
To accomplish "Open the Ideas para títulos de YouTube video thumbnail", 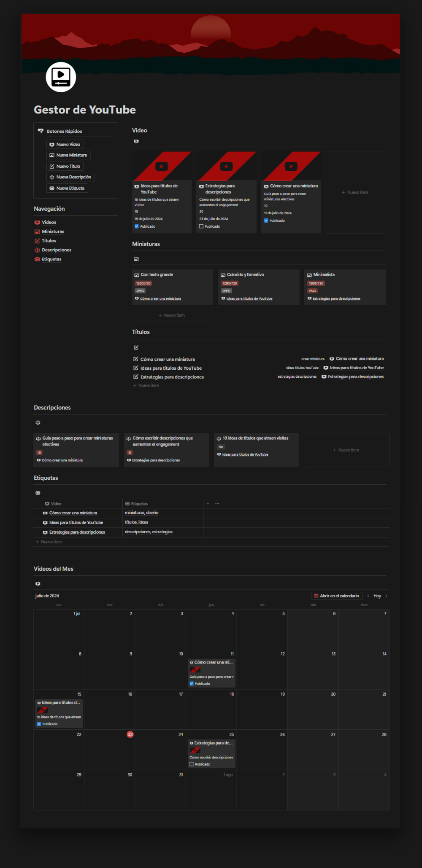I will 162,166.
